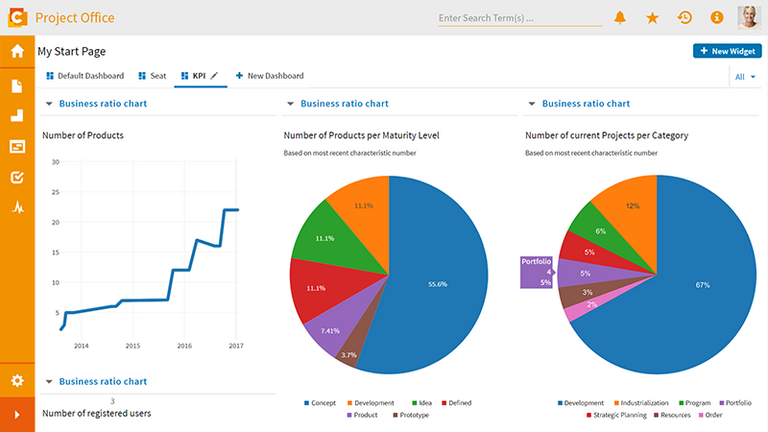Toggle Industrialization legend entry

click(641, 403)
